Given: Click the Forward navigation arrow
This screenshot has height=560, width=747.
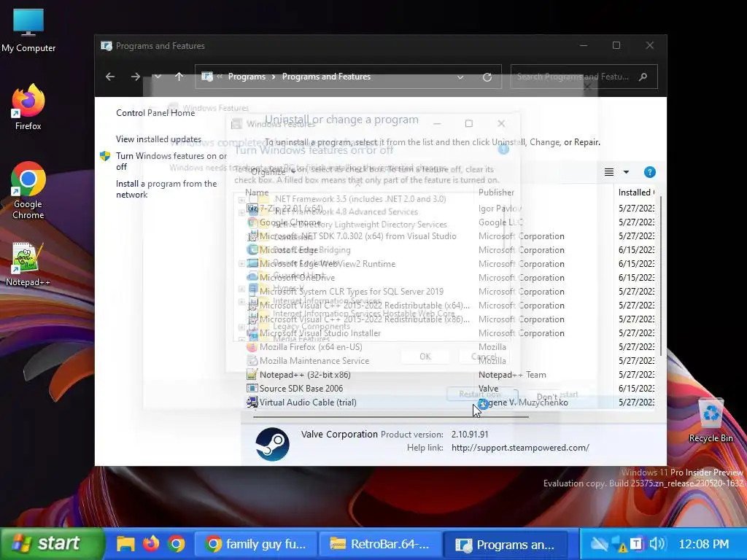Looking at the screenshot, I should point(135,77).
